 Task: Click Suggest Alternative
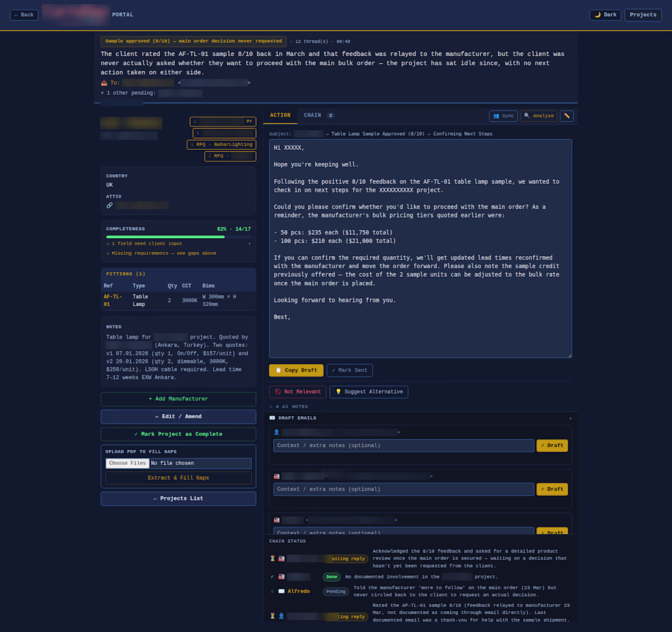368,392
